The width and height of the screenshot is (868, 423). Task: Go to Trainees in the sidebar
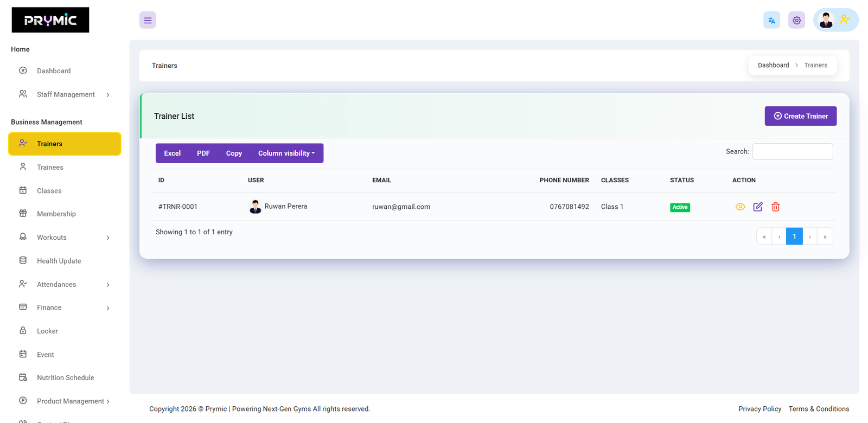click(50, 167)
